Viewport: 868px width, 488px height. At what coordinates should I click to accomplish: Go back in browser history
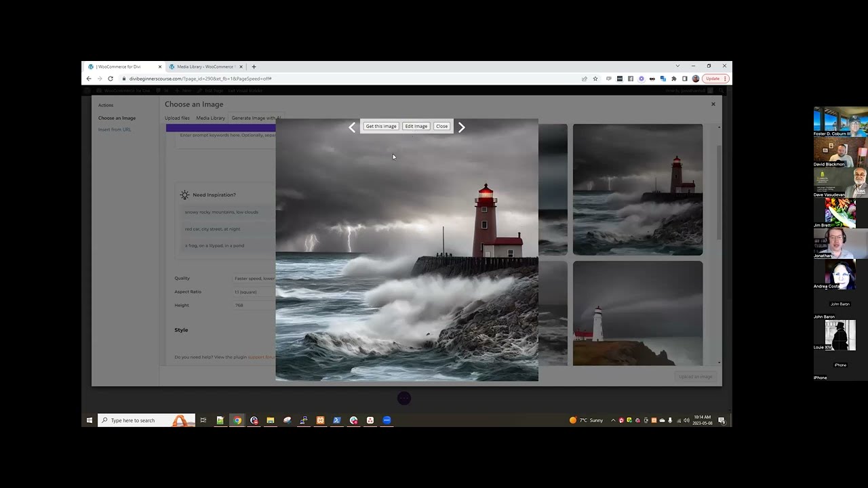click(x=89, y=79)
